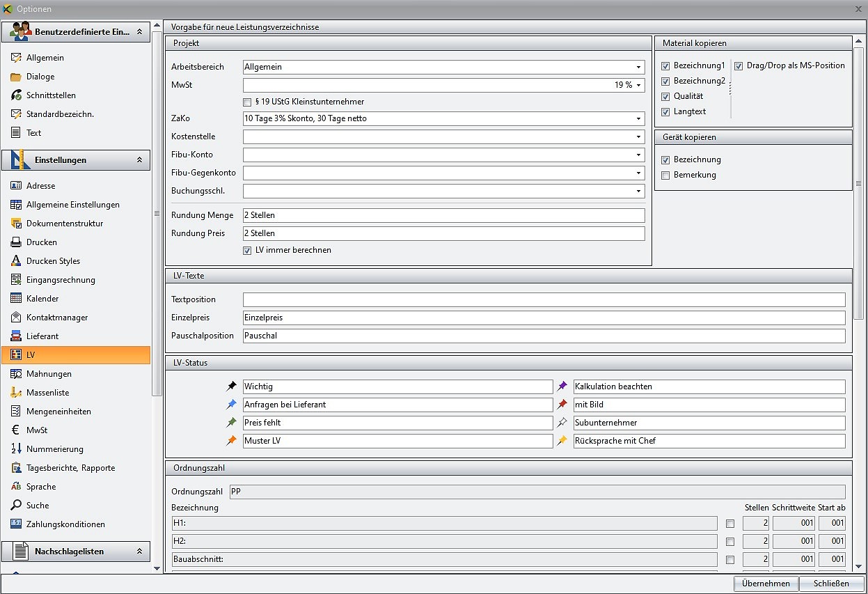This screenshot has height=594, width=868.
Task: Open the MwSt percentage dropdown
Action: point(638,85)
